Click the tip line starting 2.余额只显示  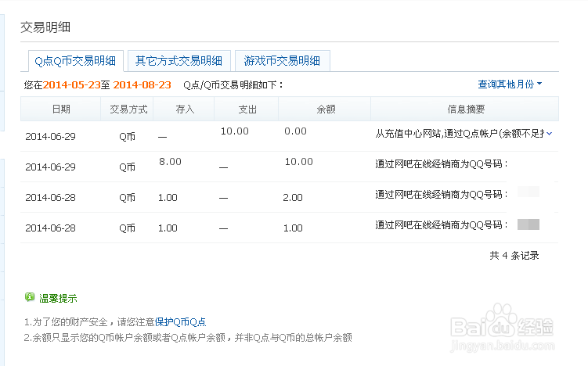point(188,338)
